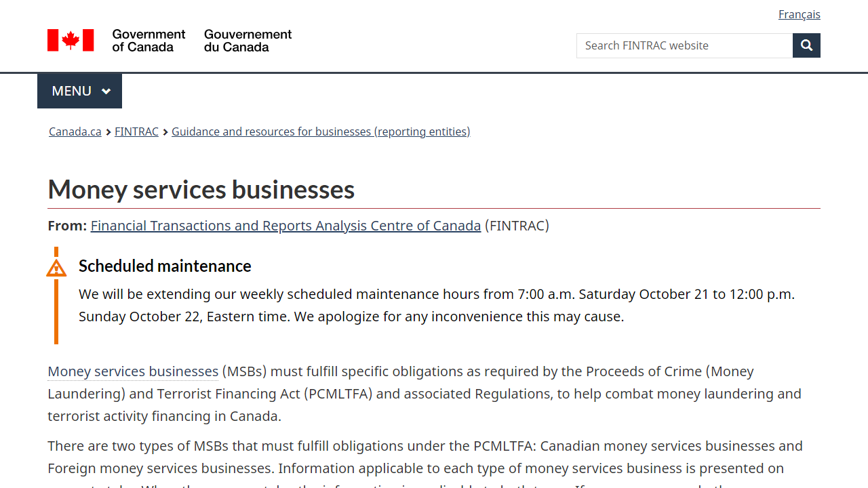Open the Canada.ca breadcrumb link

tap(75, 131)
